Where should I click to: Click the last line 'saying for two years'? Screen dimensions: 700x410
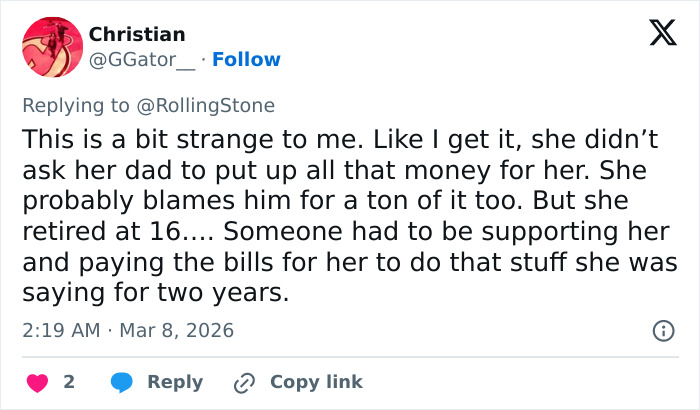pyautogui.click(x=155, y=295)
